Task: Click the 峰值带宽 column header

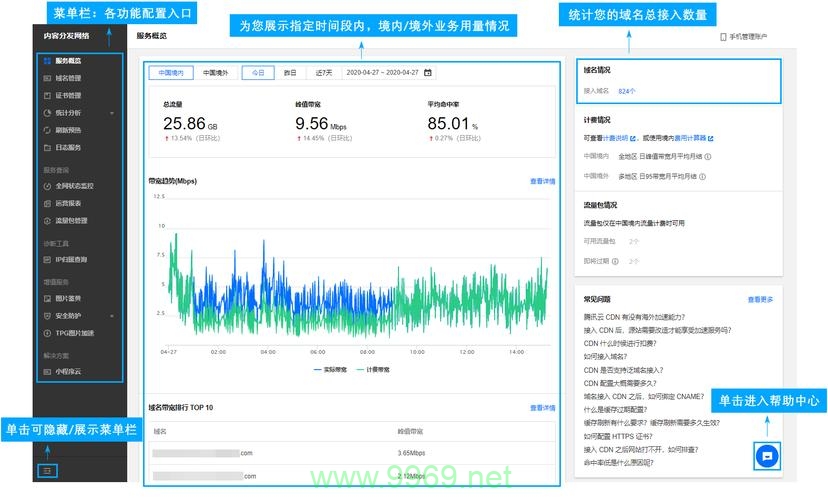Action: (410, 431)
